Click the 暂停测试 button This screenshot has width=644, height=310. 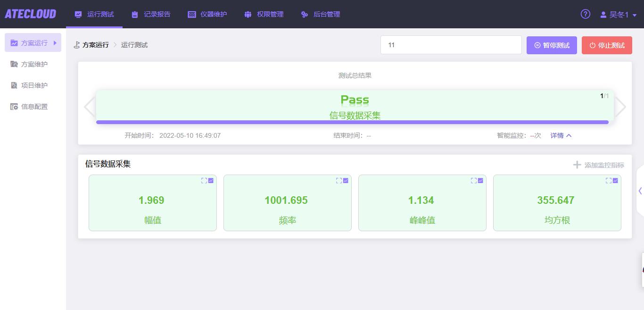pyautogui.click(x=552, y=45)
